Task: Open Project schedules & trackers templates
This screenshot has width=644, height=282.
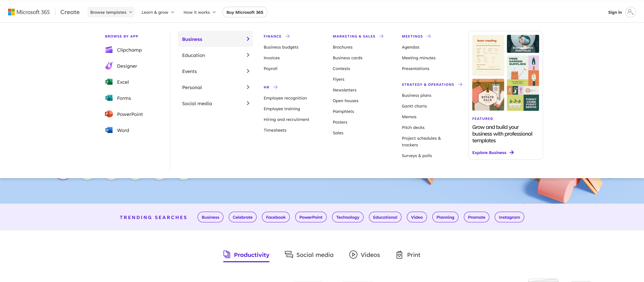Action: pos(421,142)
